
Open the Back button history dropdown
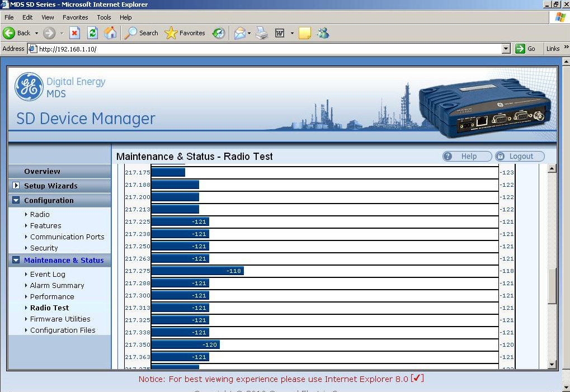click(37, 33)
